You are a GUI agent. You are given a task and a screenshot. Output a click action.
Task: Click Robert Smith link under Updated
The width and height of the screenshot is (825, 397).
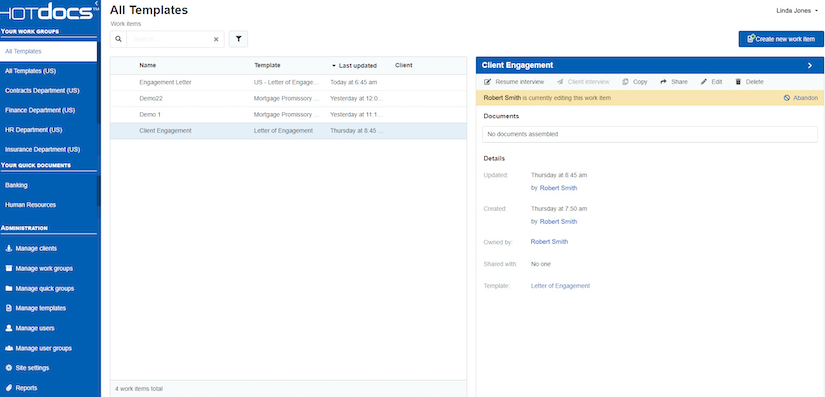558,188
